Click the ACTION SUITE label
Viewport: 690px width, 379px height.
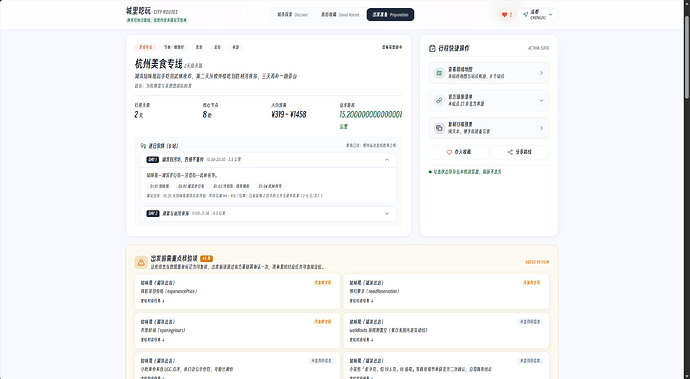tap(538, 48)
